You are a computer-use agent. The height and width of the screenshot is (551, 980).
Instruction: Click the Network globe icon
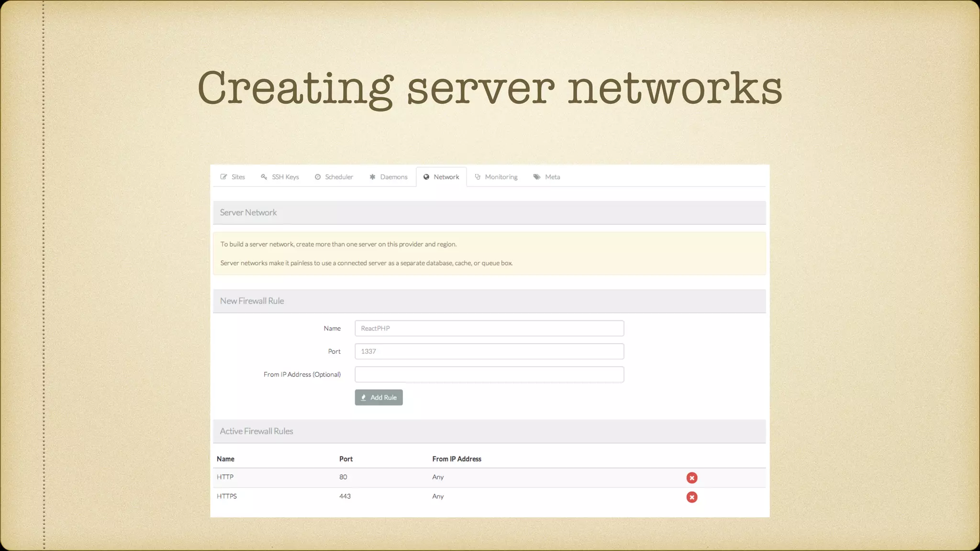pyautogui.click(x=426, y=177)
